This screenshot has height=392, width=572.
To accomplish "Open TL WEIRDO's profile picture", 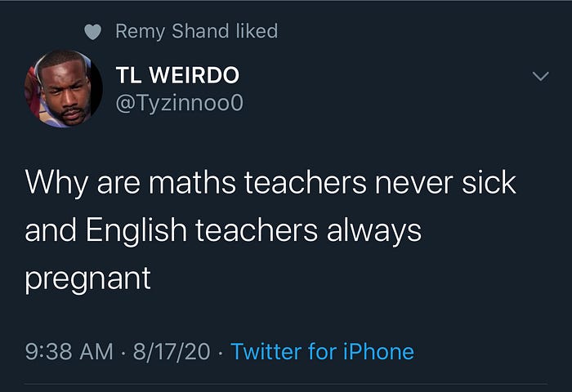I will (x=64, y=89).
